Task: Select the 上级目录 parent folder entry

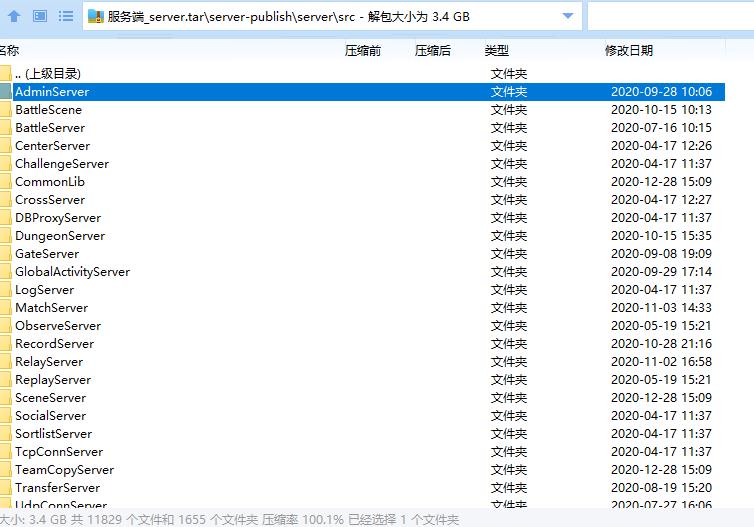Action: (47, 73)
